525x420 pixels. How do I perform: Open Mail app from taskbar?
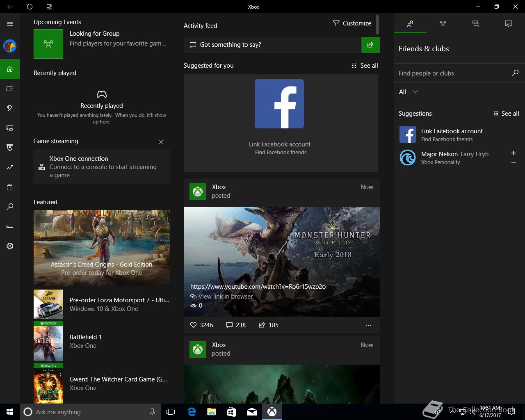coord(252,412)
